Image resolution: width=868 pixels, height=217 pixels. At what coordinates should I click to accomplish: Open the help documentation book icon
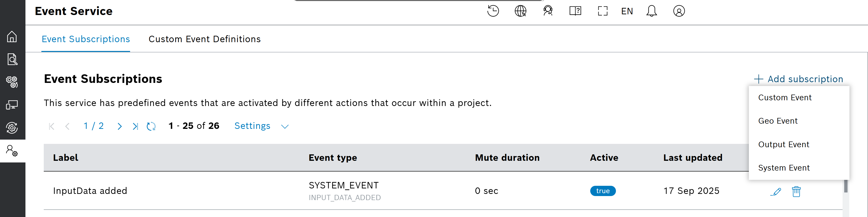coord(575,11)
